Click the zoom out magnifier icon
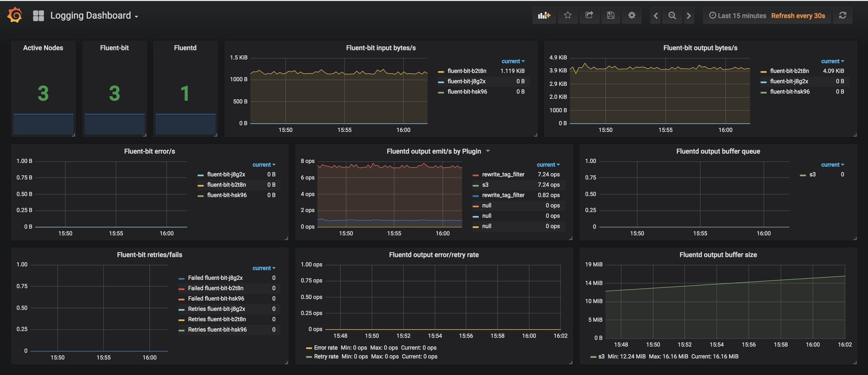The image size is (868, 375). point(672,16)
